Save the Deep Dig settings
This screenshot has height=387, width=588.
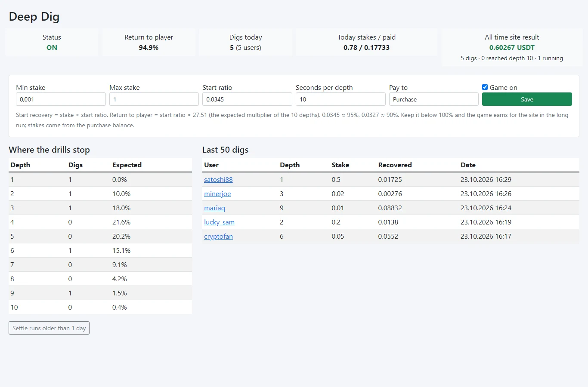527,99
